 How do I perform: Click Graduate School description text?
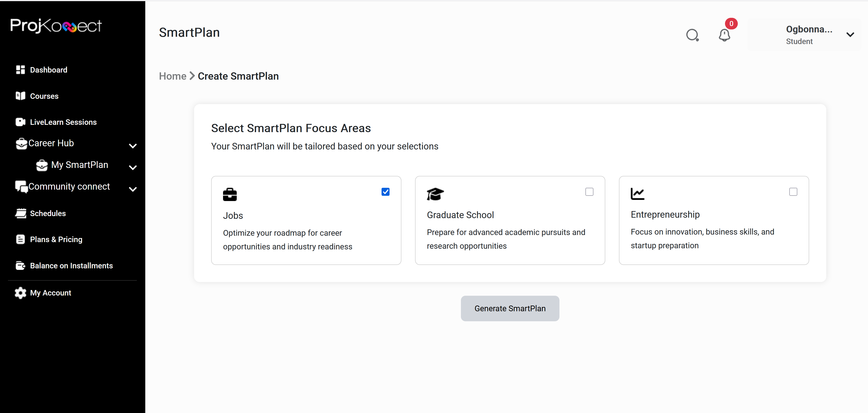pyautogui.click(x=506, y=239)
